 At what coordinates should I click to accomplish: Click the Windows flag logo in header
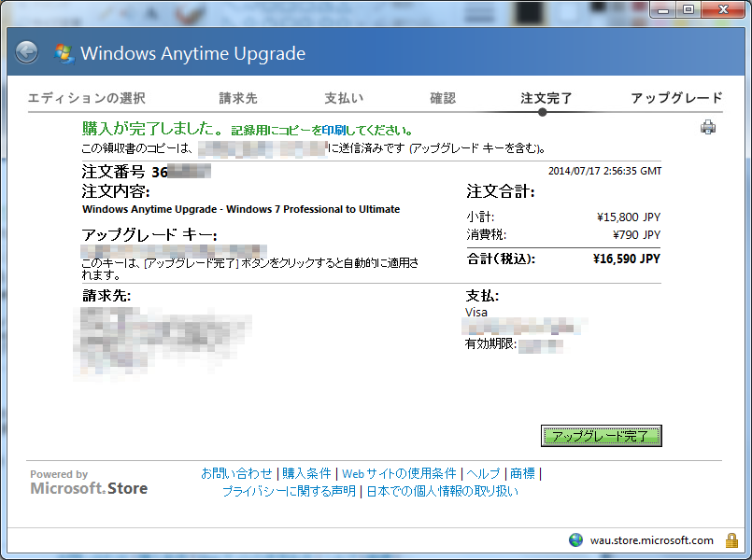(x=64, y=53)
